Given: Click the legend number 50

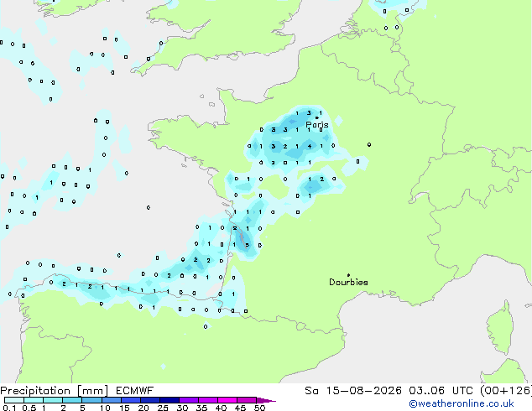Looking at the screenshot, I should pos(259,408).
